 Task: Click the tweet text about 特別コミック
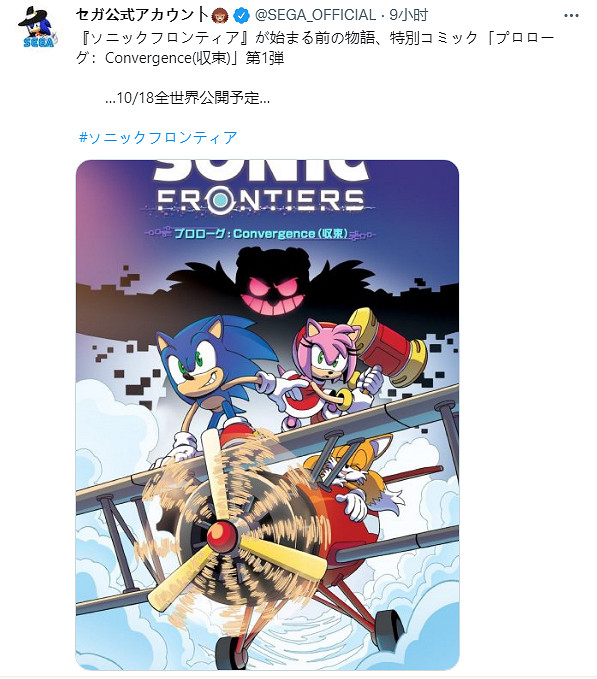tap(315, 48)
